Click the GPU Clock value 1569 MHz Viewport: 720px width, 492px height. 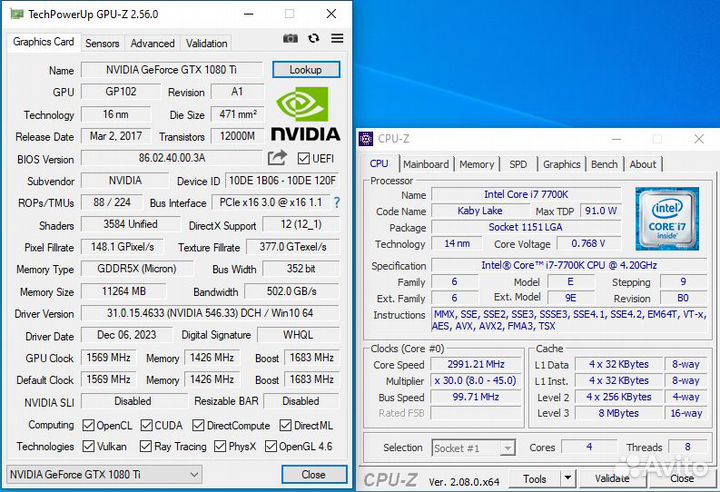click(x=108, y=357)
